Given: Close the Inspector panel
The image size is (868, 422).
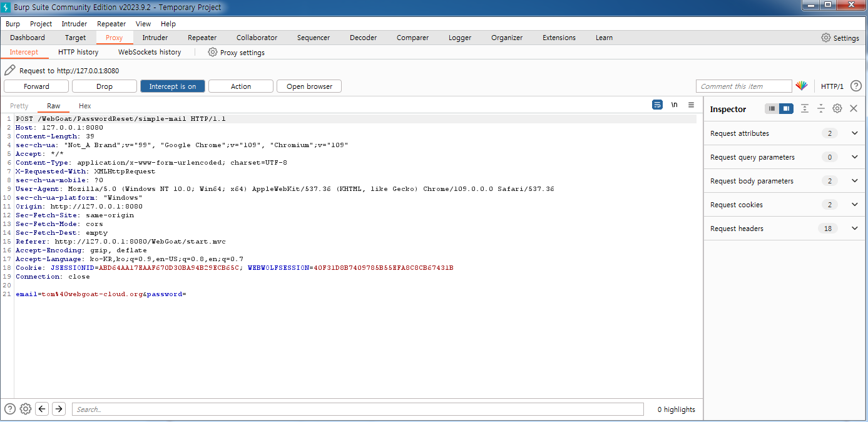Looking at the screenshot, I should pyautogui.click(x=854, y=109).
